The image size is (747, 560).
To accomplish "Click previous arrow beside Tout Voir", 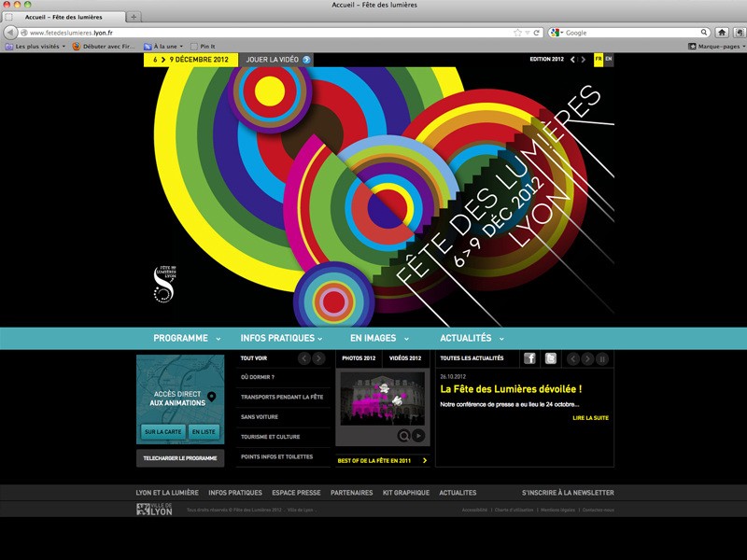I will [304, 358].
